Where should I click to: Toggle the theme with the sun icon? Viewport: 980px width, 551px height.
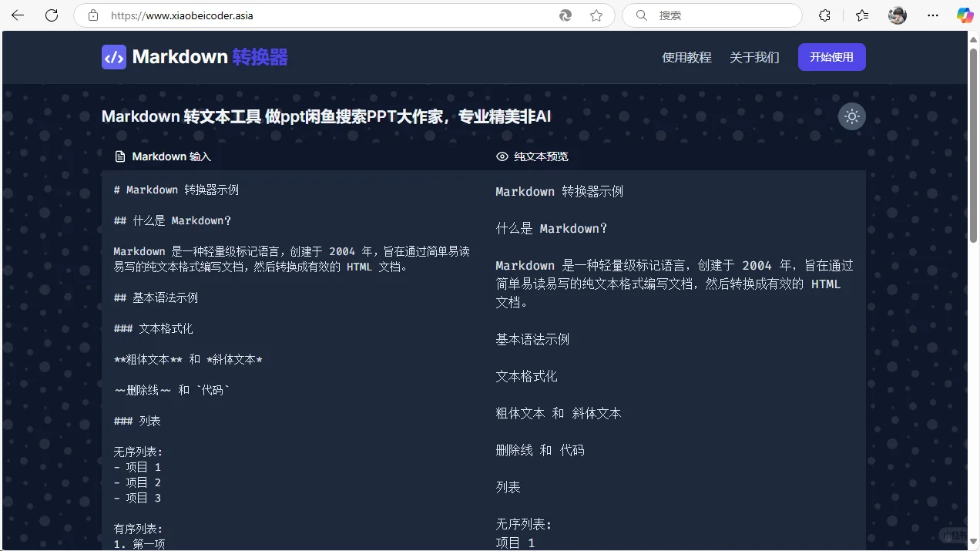click(851, 116)
